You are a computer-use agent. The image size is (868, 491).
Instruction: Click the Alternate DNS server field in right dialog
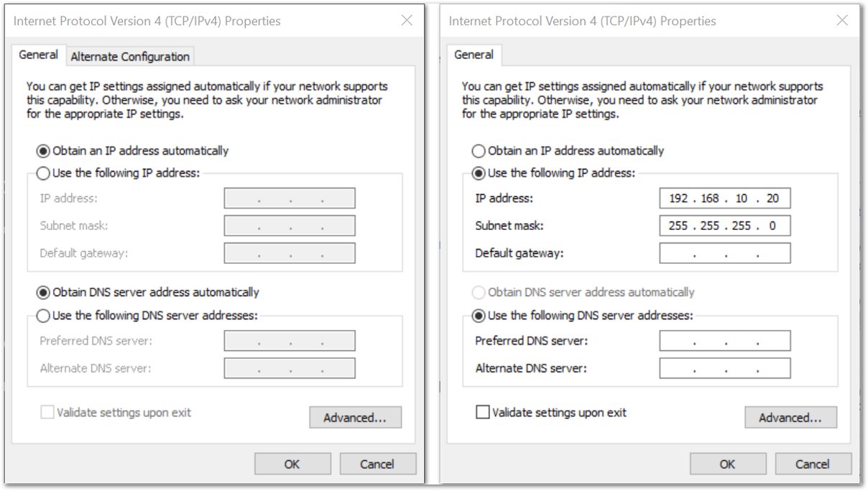pyautogui.click(x=725, y=368)
